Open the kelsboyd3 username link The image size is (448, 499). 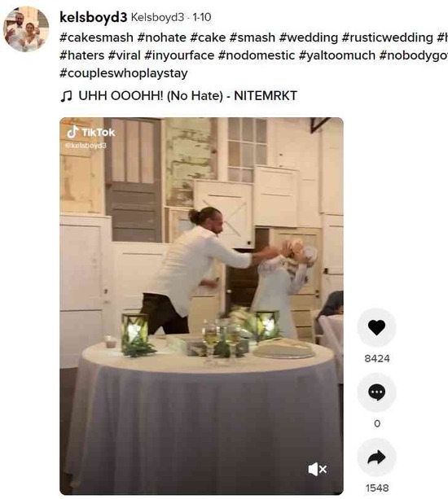pos(94,17)
